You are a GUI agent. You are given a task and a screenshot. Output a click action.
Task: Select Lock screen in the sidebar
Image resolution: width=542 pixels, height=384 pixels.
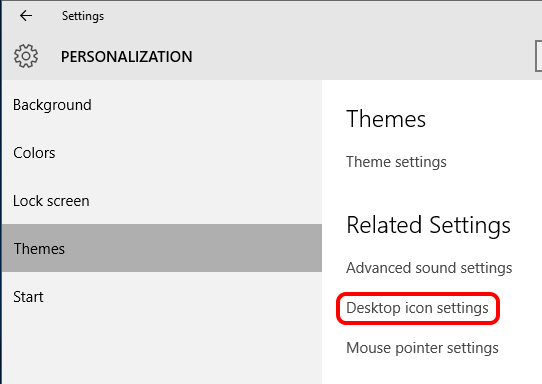coord(162,201)
